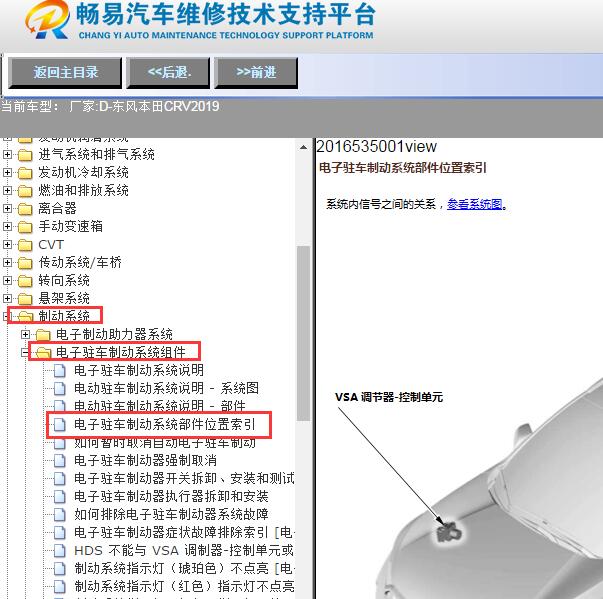Click the 离合器 folder icon
Screen dimensions: 603x599
[25, 209]
